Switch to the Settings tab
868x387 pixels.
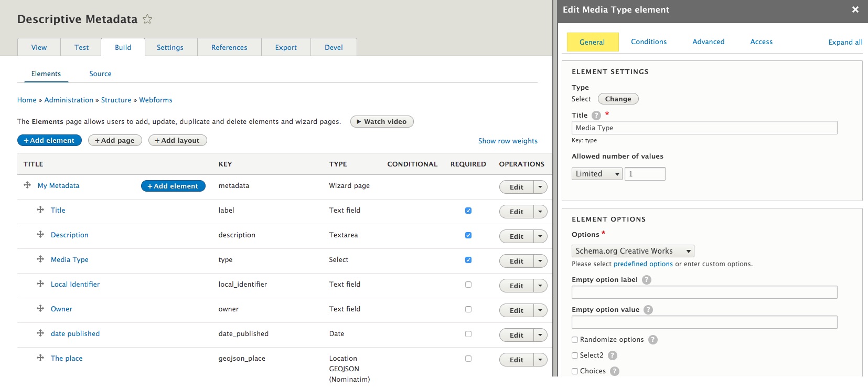pyautogui.click(x=170, y=47)
